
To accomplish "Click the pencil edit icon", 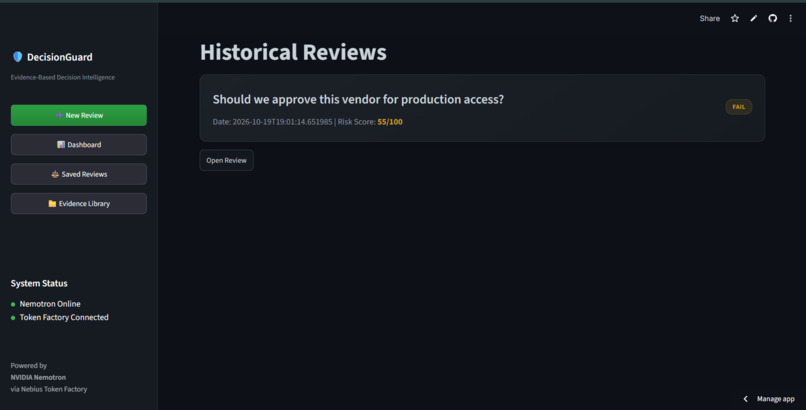I will (754, 18).
